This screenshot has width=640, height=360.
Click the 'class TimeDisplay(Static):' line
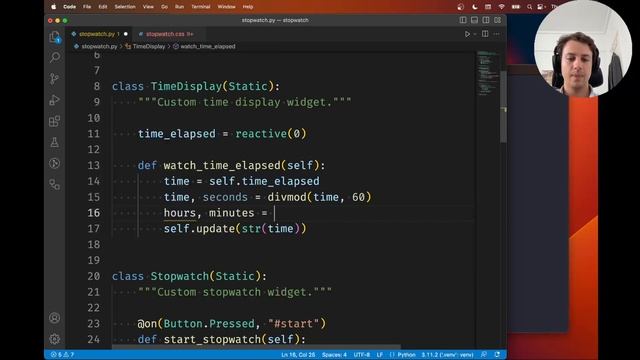pyautogui.click(x=196, y=87)
